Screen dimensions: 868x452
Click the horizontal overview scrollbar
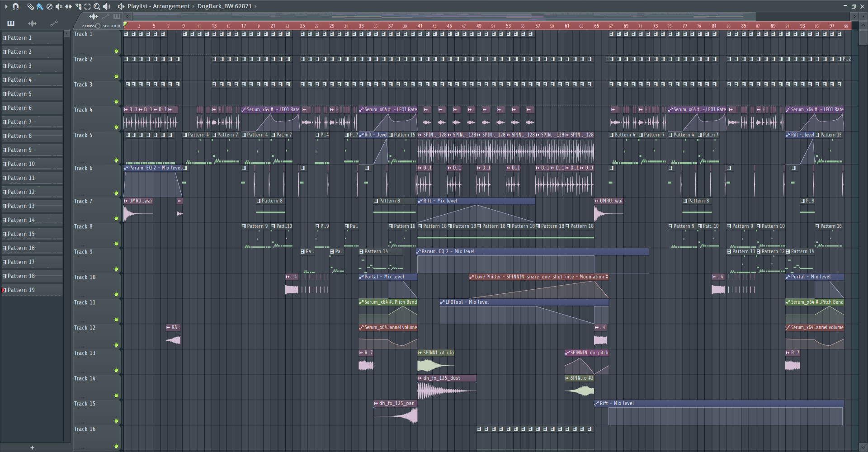pos(443,17)
